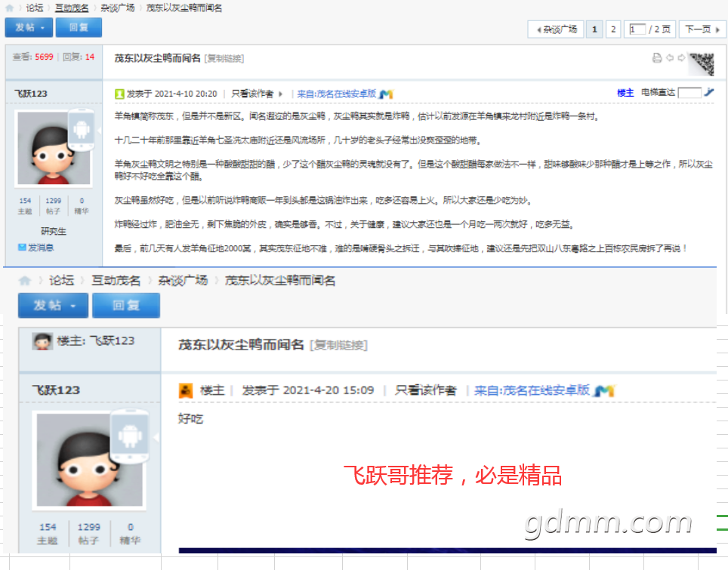Click 飞跃123 avatar in first post
Screen dimensions: 728x570
54,149
